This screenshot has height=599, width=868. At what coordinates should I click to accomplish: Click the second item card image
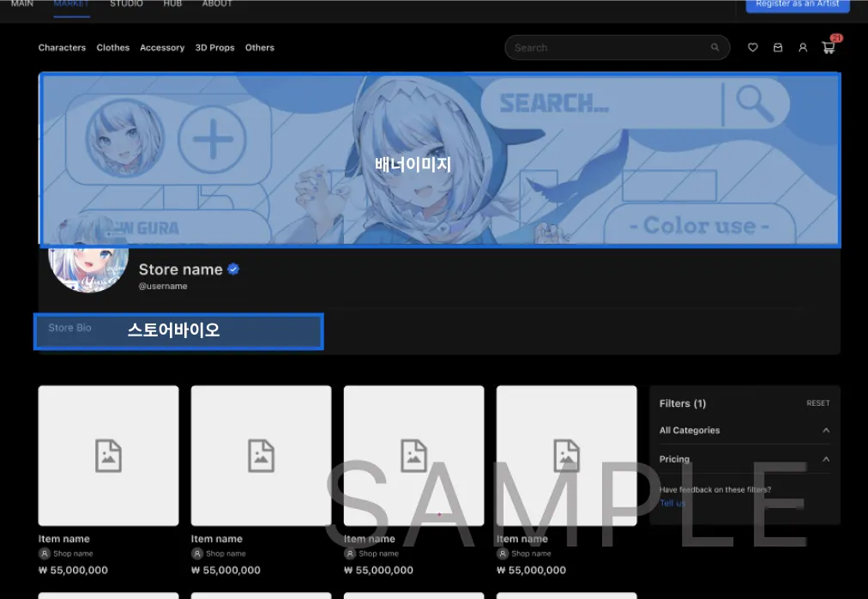tap(262, 456)
